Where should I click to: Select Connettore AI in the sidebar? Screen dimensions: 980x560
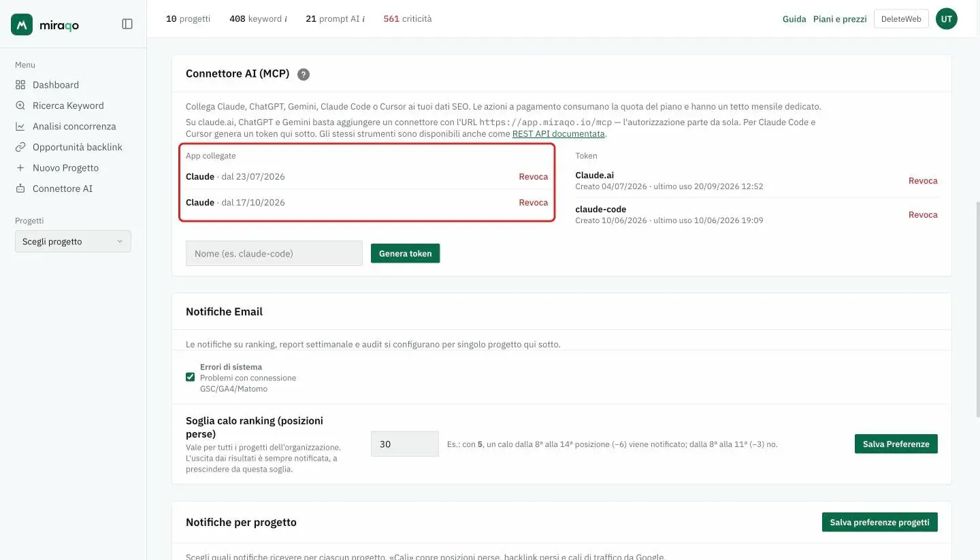click(63, 188)
